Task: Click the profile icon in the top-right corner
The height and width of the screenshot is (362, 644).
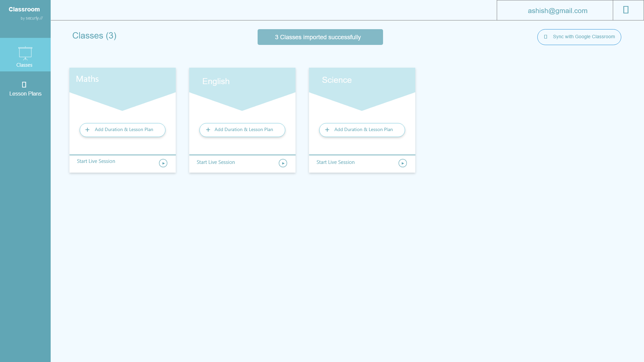Action: [625, 10]
